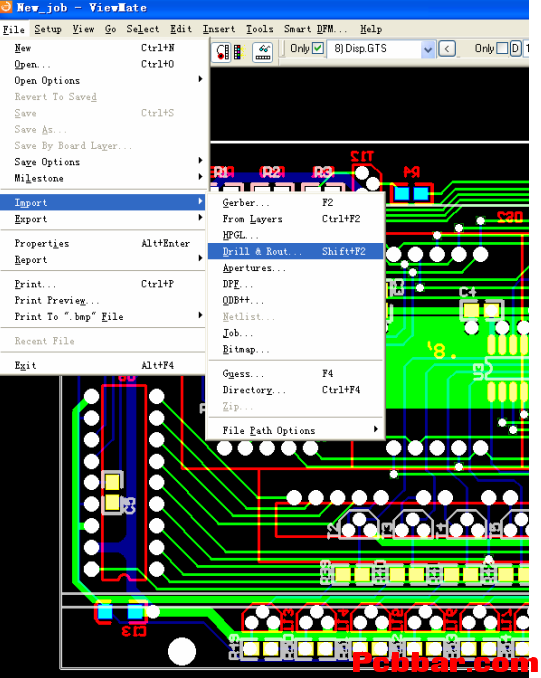Open the Go menu

pos(110,29)
